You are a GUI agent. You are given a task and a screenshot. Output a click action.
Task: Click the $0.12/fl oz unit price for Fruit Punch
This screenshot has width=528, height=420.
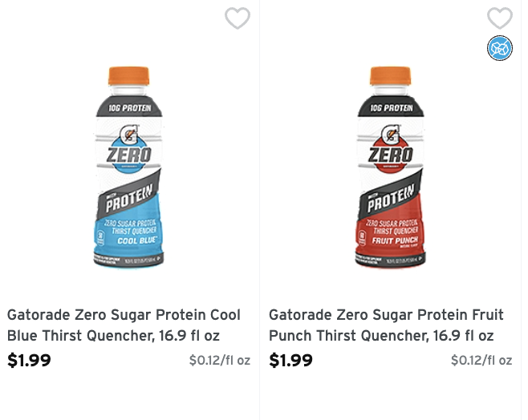click(481, 361)
